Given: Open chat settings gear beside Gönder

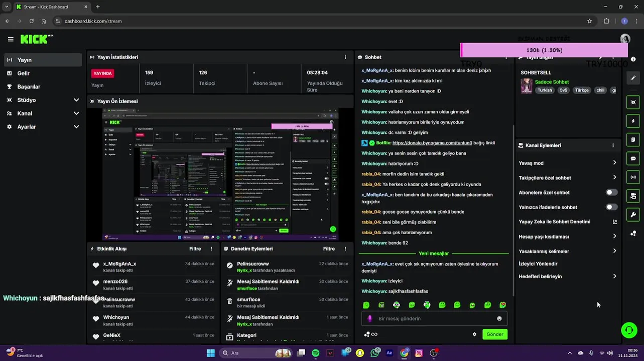Looking at the screenshot, I should pos(474,334).
